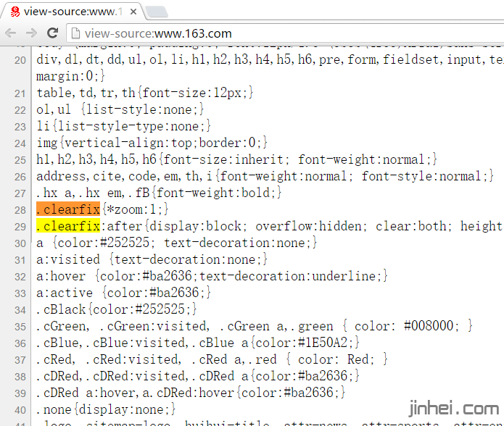This screenshot has width=504, height=426.
Task: Click the '.hx a,.hx em,.fB{font-weight:bold;}' line
Action: point(159,193)
